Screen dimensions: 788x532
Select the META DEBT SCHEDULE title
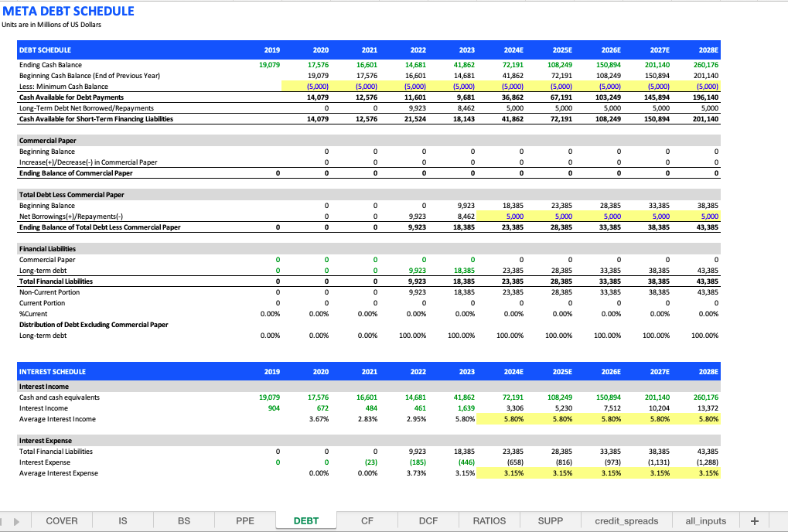click(68, 11)
